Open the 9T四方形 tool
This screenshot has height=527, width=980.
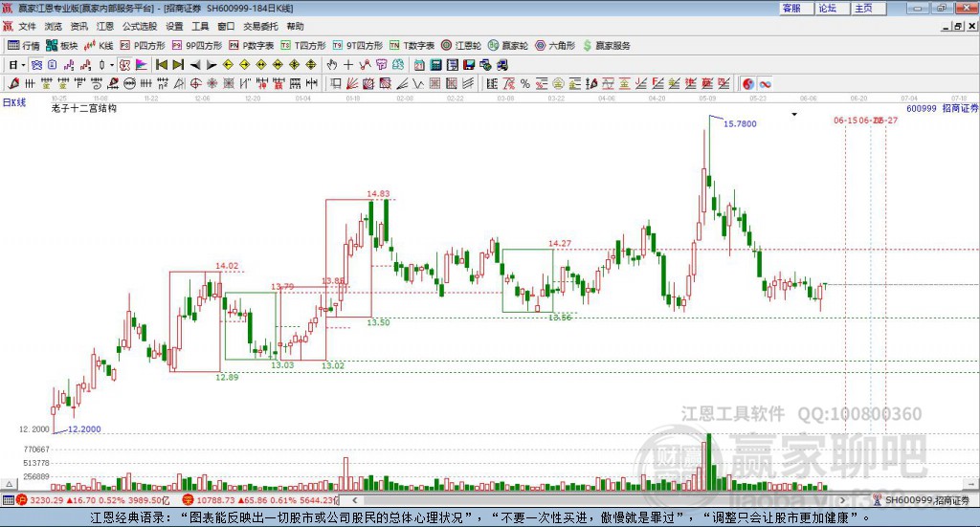click(358, 46)
